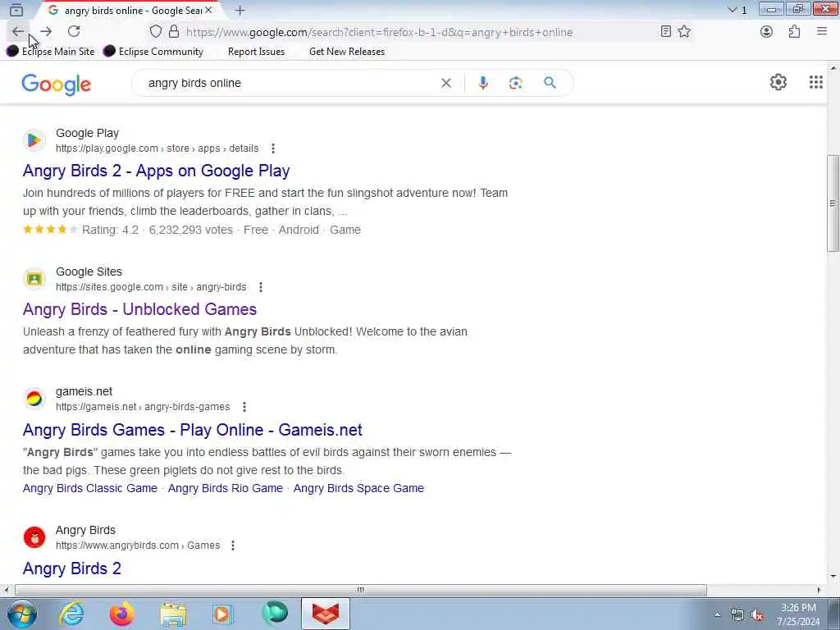The height and width of the screenshot is (630, 840).
Task: Open Angry Birds 2 link from angrybirds.com
Action: (72, 568)
